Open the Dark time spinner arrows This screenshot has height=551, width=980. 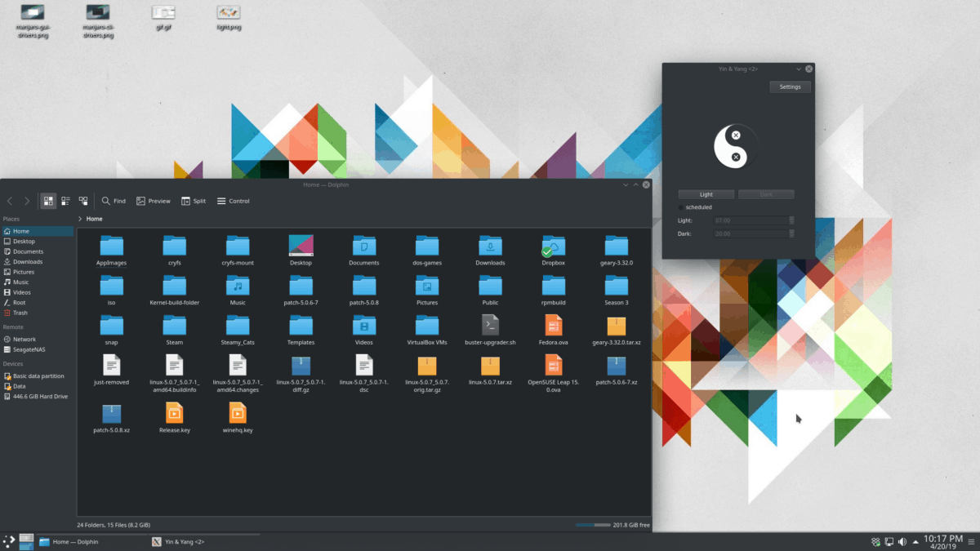[791, 233]
